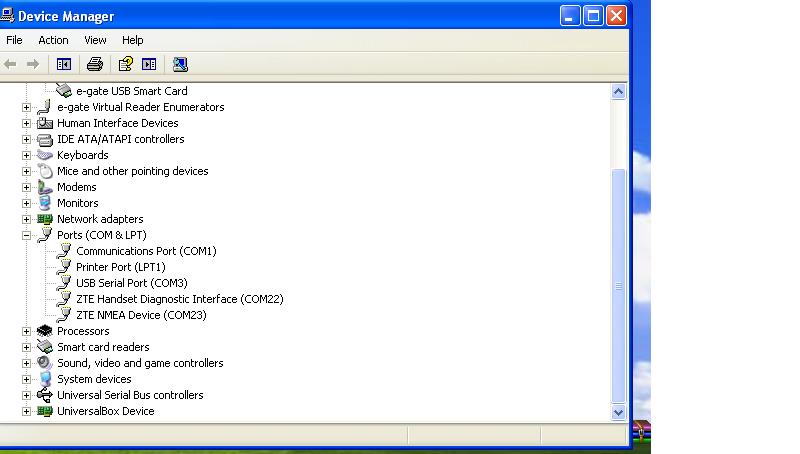Screen dimensions: 800x454
Task: Click the e-gate USB Smart Card device icon
Action: [64, 91]
